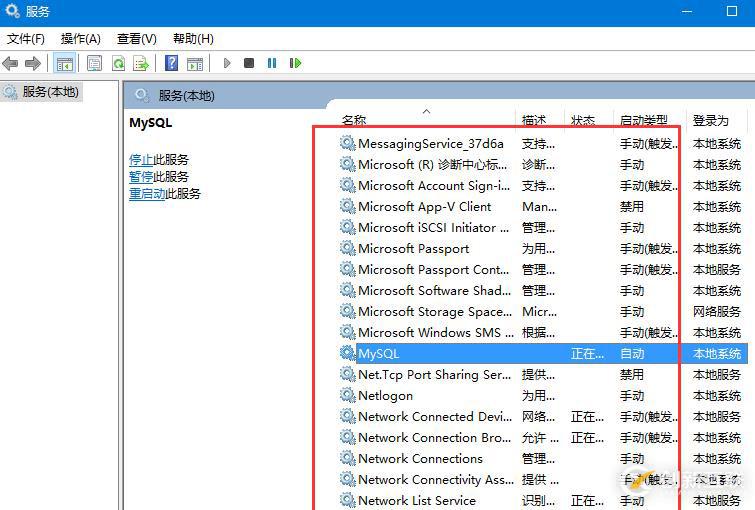Toggle the show/hide action pane toolbar icon
The height and width of the screenshot is (510, 755).
(195, 63)
